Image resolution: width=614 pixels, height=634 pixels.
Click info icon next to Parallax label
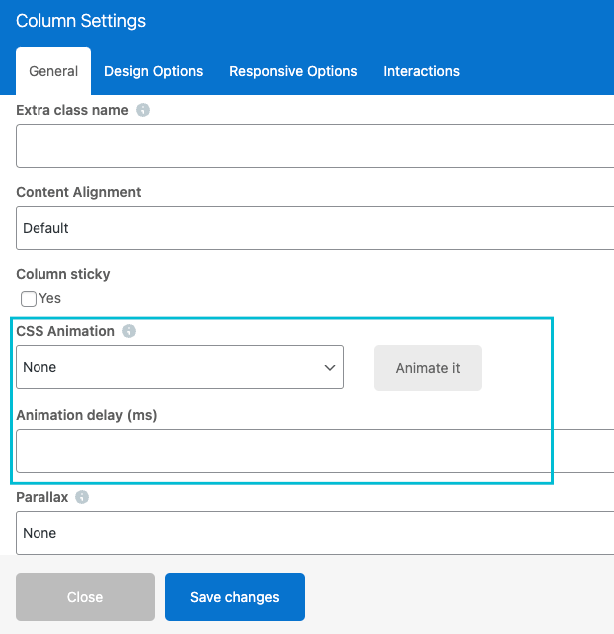[x=82, y=497]
